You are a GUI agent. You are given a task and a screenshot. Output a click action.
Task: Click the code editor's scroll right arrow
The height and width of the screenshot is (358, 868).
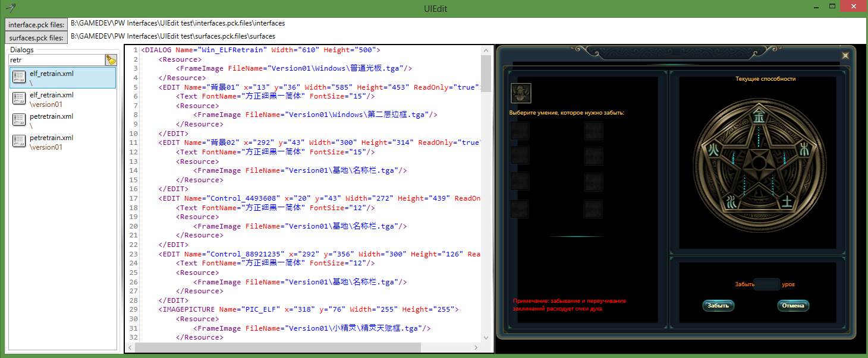click(476, 347)
